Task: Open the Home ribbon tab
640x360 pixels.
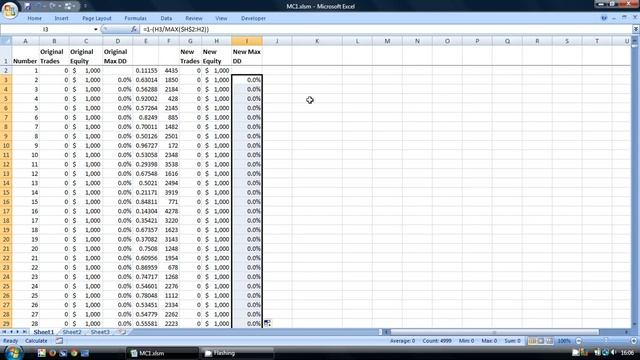Action: click(34, 18)
